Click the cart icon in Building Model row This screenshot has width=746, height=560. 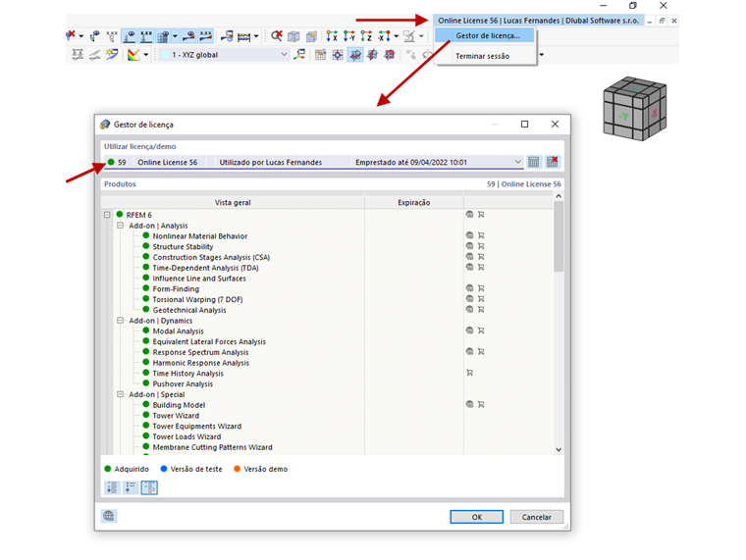tap(481, 404)
